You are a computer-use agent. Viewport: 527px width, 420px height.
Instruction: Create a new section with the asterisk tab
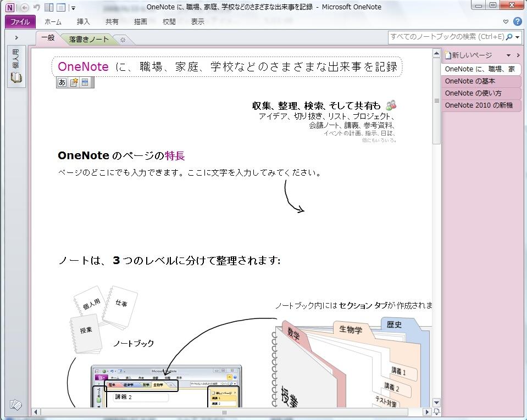click(x=123, y=40)
